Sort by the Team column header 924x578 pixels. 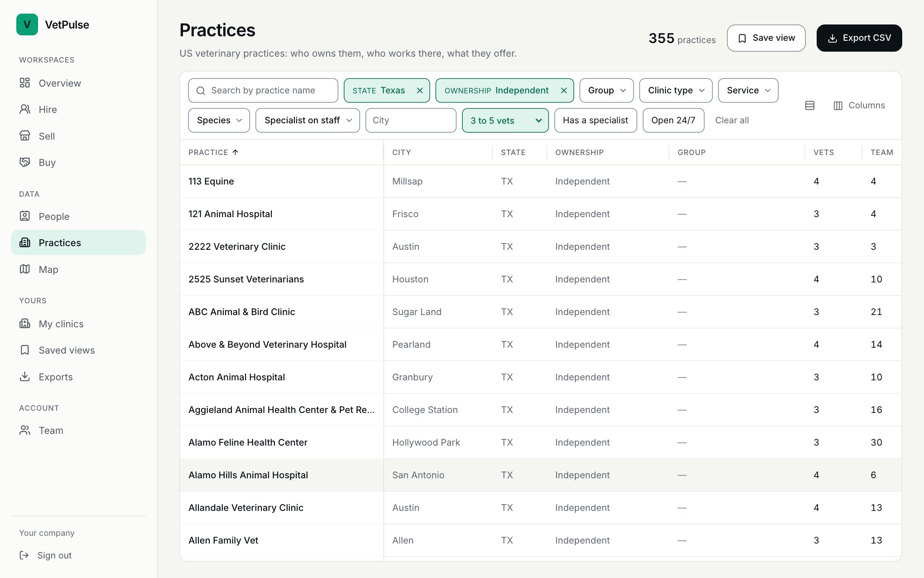pos(882,152)
